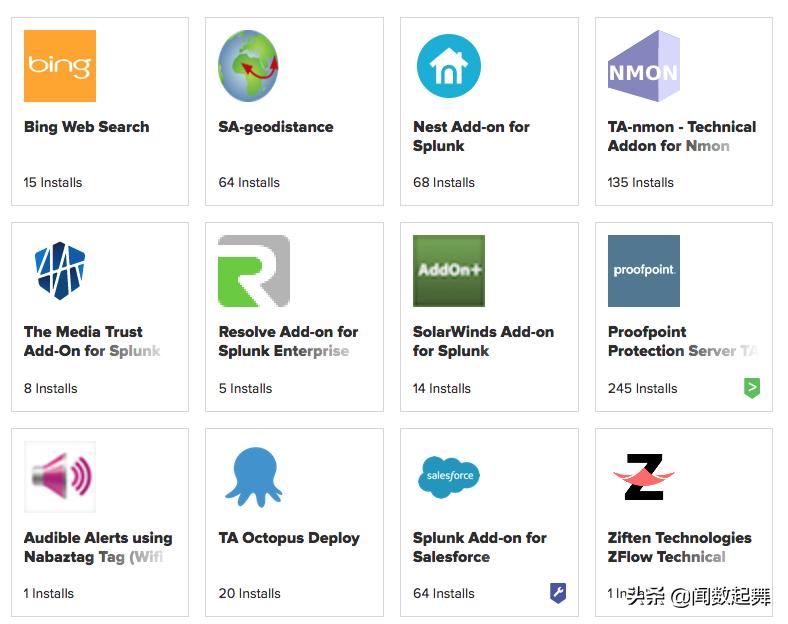The width and height of the screenshot is (788, 624).
Task: Open TA Octopus Deploy title link
Action: (x=289, y=538)
